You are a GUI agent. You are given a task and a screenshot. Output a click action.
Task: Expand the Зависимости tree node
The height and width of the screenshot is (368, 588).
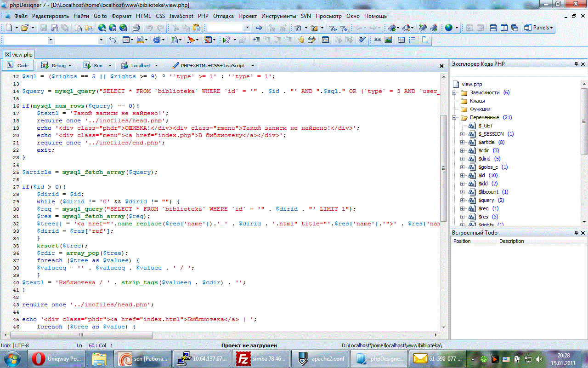coord(454,92)
